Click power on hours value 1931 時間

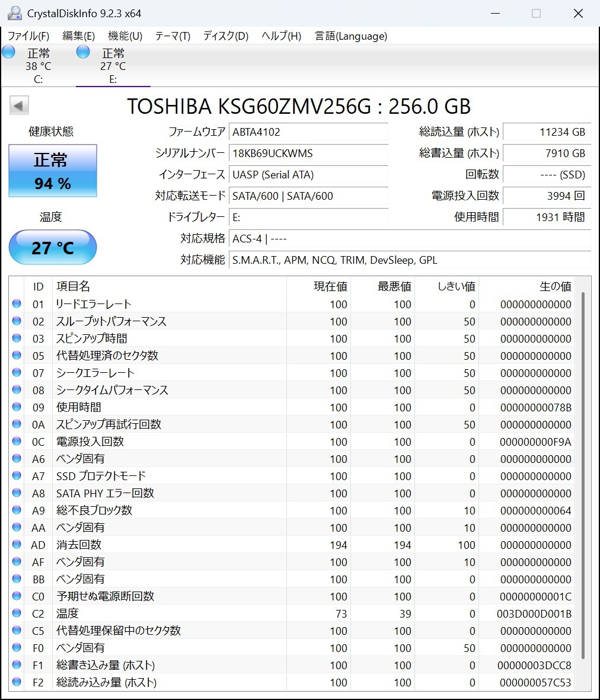547,217
